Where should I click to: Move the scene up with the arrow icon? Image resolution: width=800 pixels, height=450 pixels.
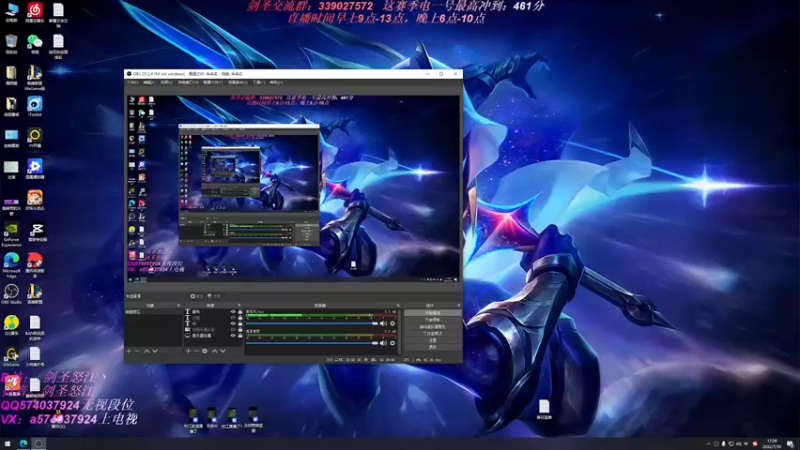146,351
